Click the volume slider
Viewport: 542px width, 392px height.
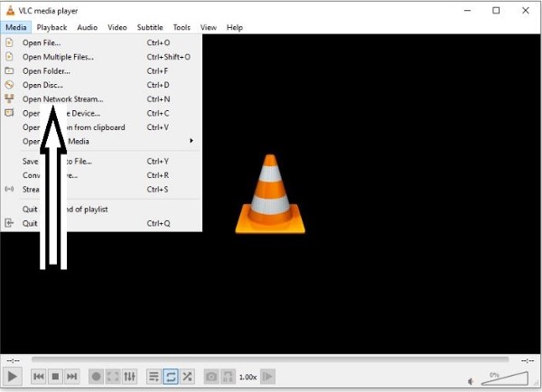tap(504, 378)
